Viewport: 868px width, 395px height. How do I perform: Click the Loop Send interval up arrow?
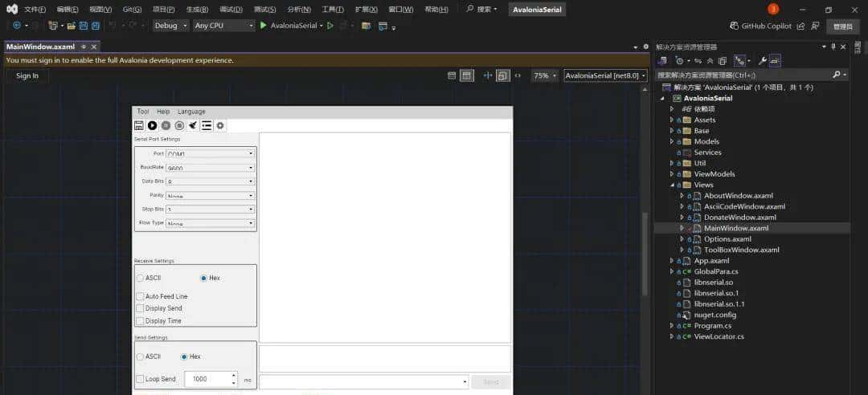[x=234, y=375]
